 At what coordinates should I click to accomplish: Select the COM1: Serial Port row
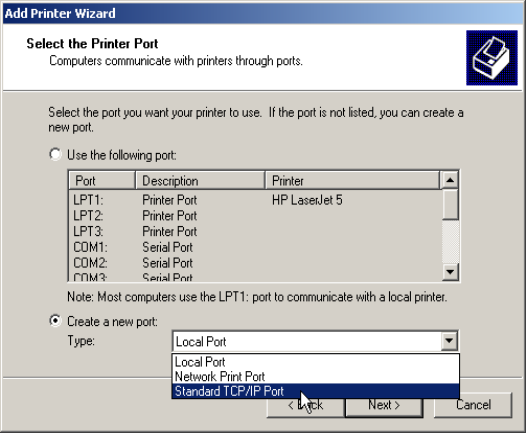[x=255, y=247]
